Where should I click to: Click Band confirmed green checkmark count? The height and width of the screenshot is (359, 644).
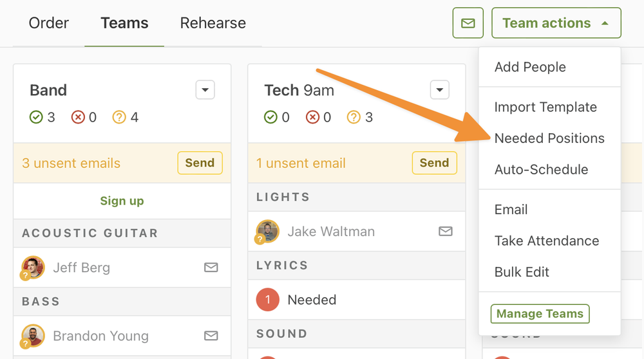click(x=43, y=117)
